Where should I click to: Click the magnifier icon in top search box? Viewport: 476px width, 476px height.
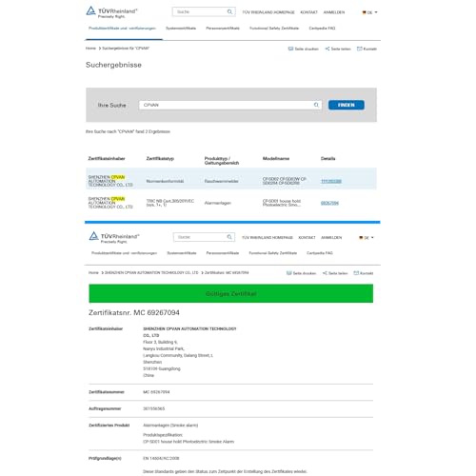click(229, 11)
